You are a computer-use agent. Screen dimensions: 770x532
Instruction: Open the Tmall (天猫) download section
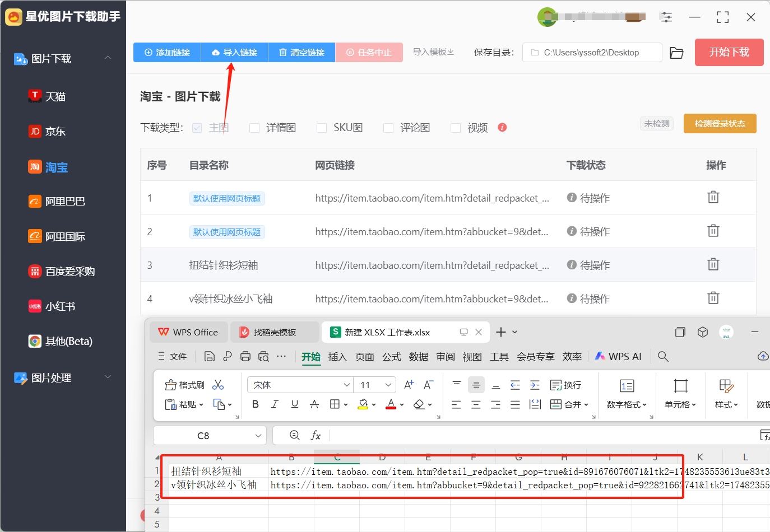coord(47,96)
